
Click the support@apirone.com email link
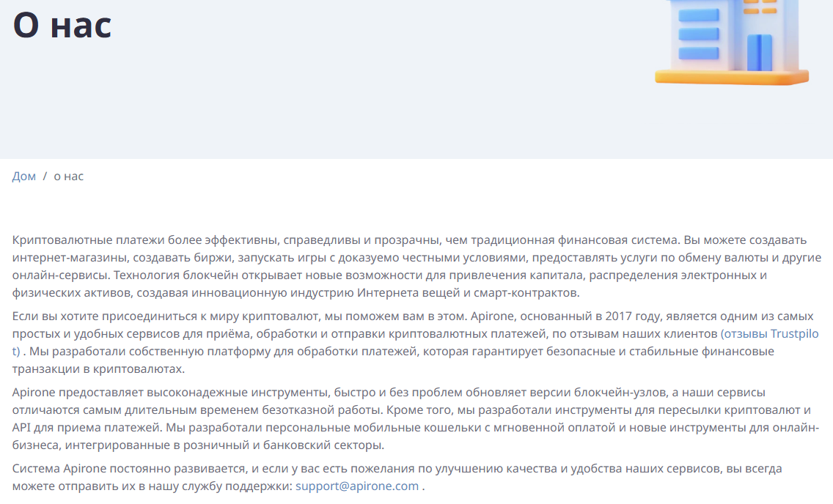tap(357, 486)
